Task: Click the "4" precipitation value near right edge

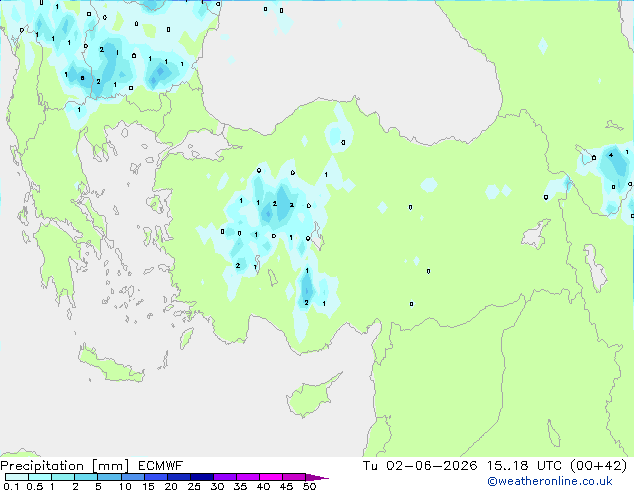Action: (611, 155)
